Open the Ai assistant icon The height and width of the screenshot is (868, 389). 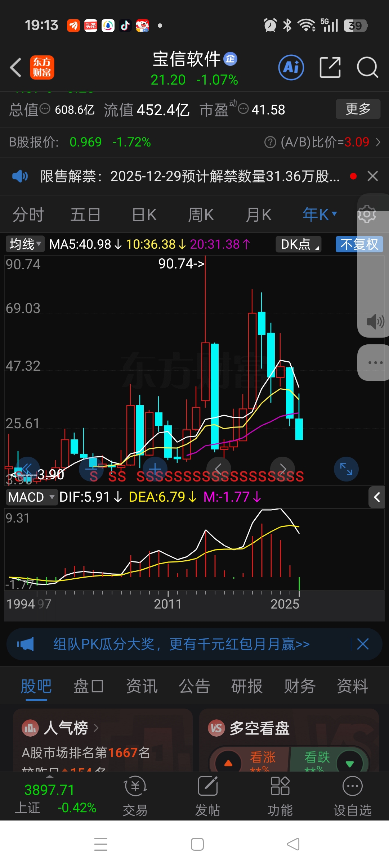(x=291, y=67)
